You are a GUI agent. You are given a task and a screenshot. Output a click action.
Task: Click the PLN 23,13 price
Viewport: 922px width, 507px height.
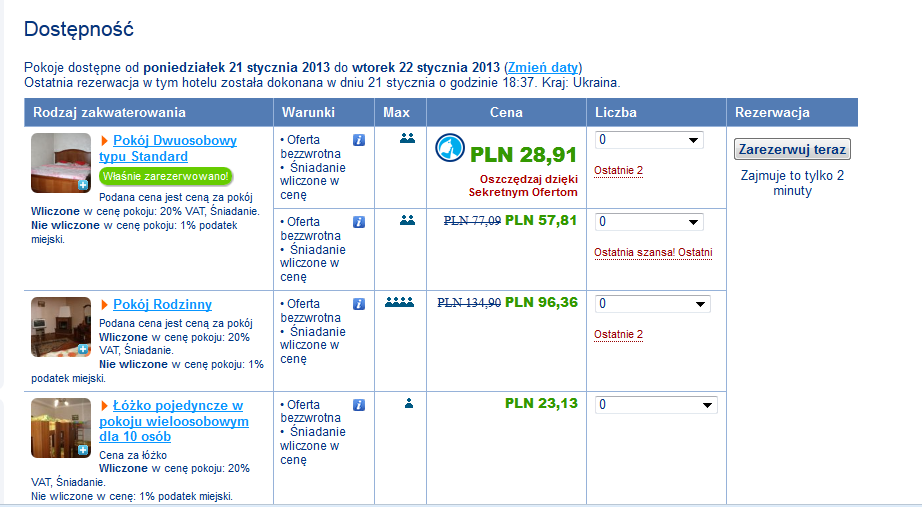(x=542, y=403)
